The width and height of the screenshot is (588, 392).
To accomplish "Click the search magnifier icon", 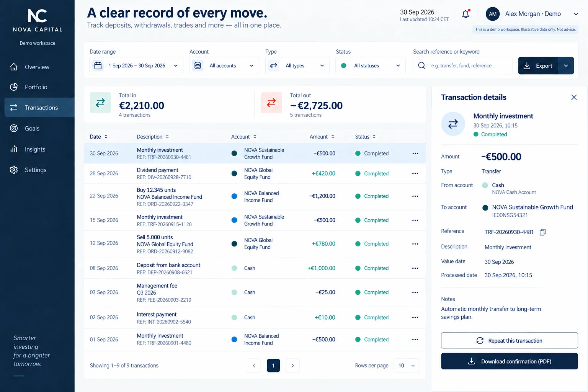I will click(x=421, y=65).
